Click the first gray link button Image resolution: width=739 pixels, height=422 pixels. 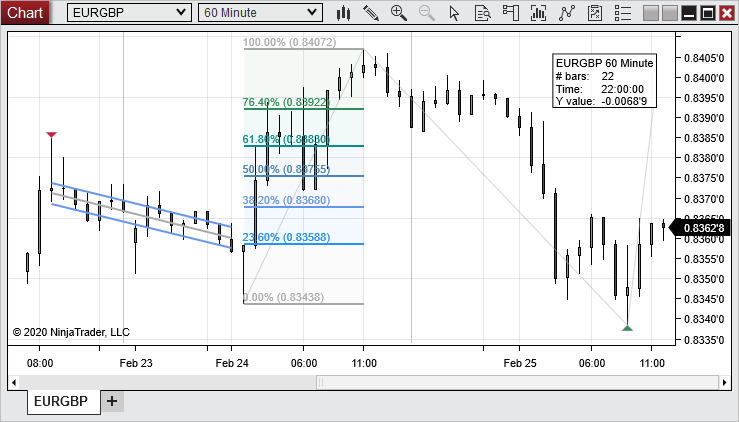(651, 13)
